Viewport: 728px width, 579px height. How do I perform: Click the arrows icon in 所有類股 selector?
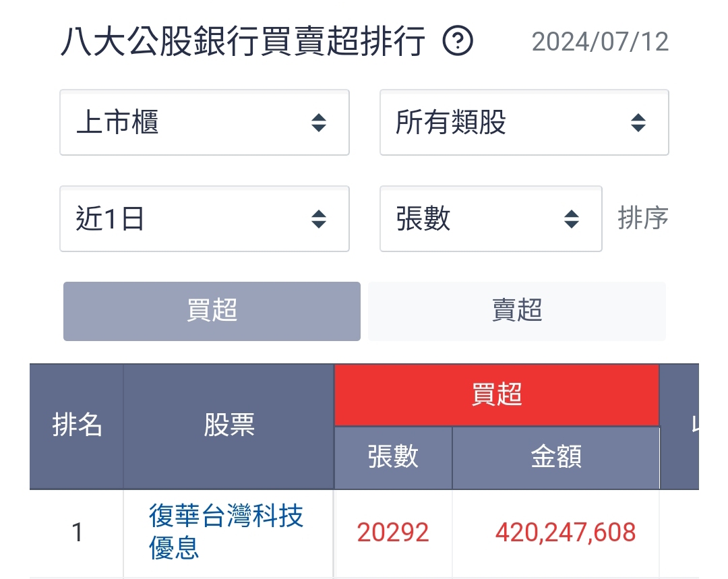tap(638, 123)
